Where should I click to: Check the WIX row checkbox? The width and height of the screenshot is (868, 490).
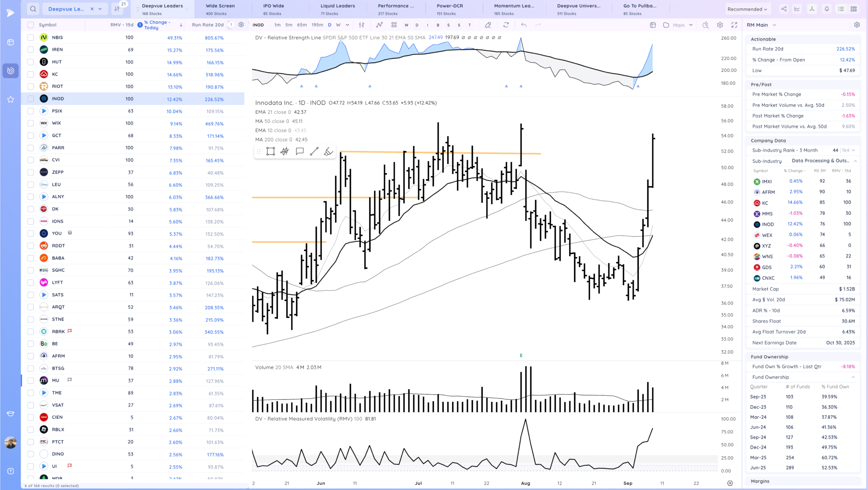[x=31, y=123]
